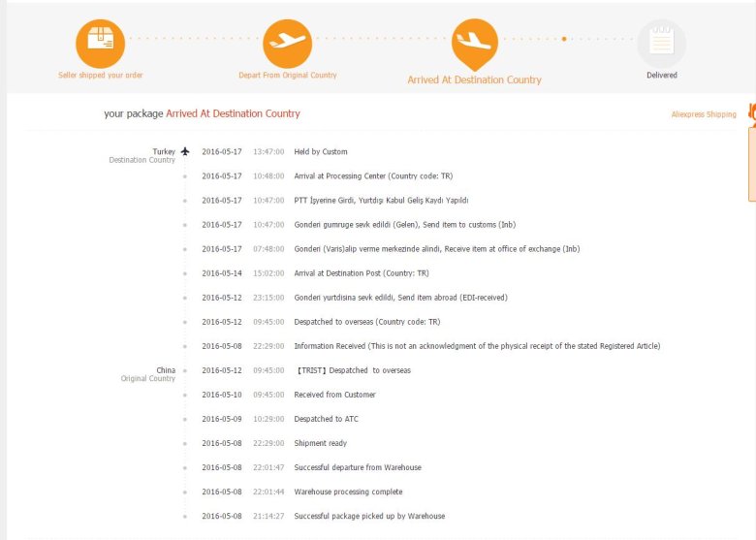Image resolution: width=756 pixels, height=540 pixels.
Task: Select the Held by Custom tracking entry
Action: point(320,152)
